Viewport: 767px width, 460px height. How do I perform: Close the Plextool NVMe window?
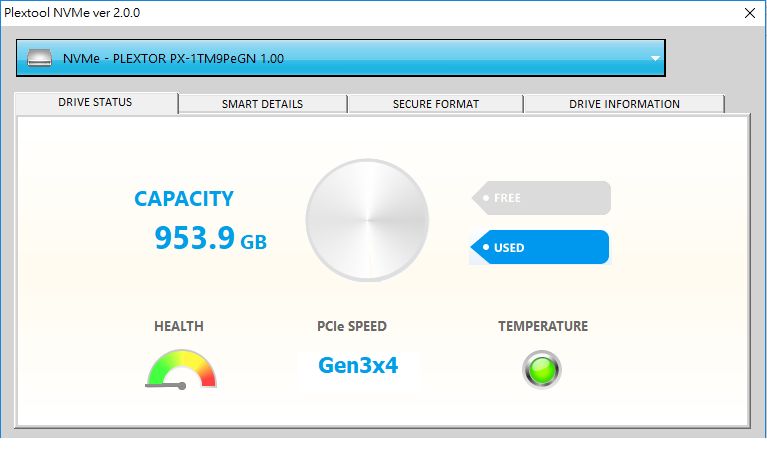pyautogui.click(x=749, y=13)
